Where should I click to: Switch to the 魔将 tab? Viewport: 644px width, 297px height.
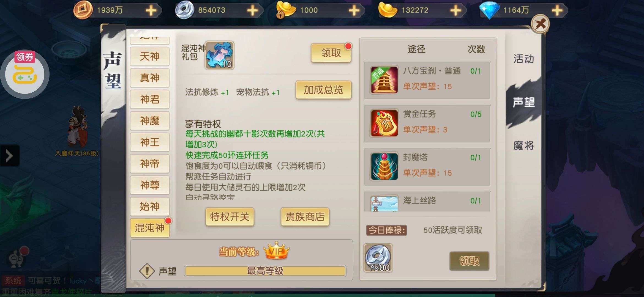coord(523,145)
